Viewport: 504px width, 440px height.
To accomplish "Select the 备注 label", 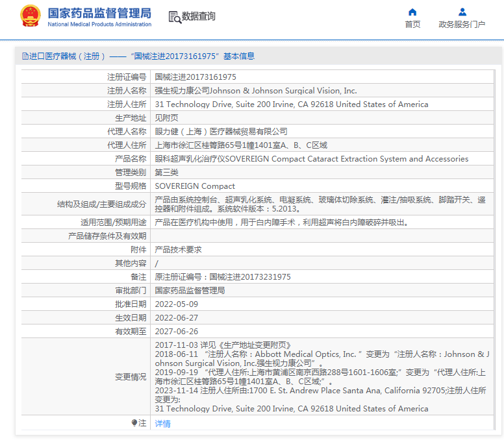I will click(x=138, y=277).
